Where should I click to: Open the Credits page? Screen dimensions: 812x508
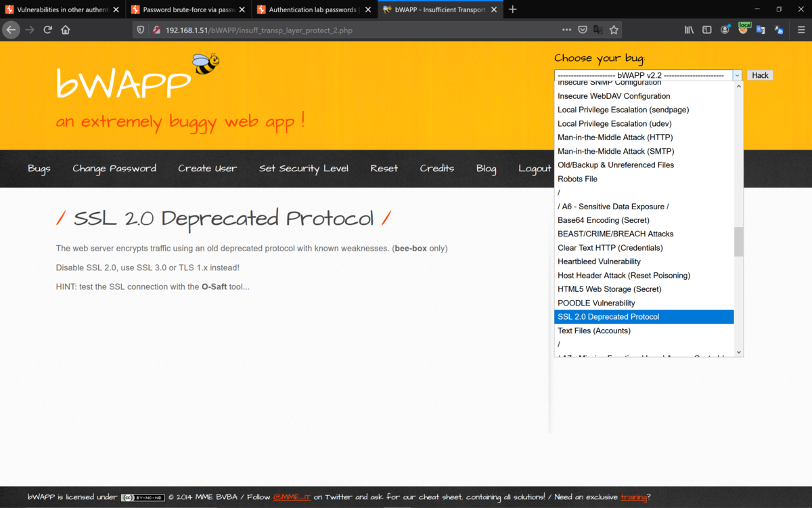437,169
